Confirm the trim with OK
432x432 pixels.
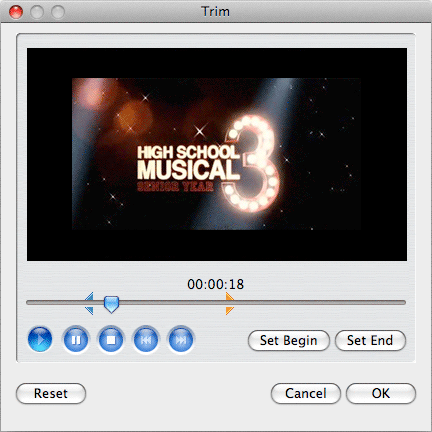click(381, 393)
